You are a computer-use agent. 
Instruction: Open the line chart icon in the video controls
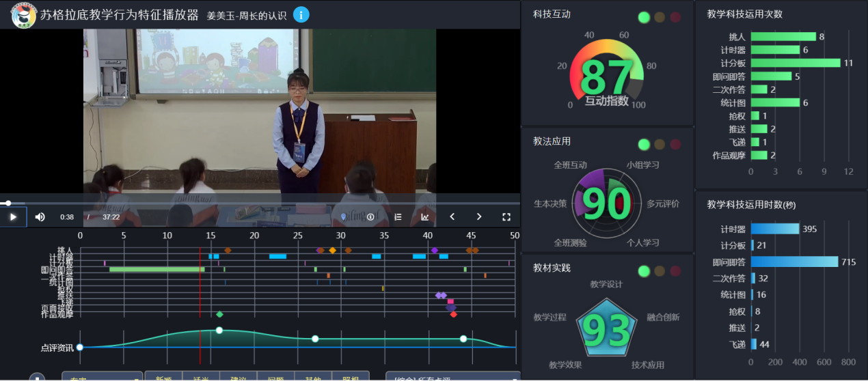424,217
